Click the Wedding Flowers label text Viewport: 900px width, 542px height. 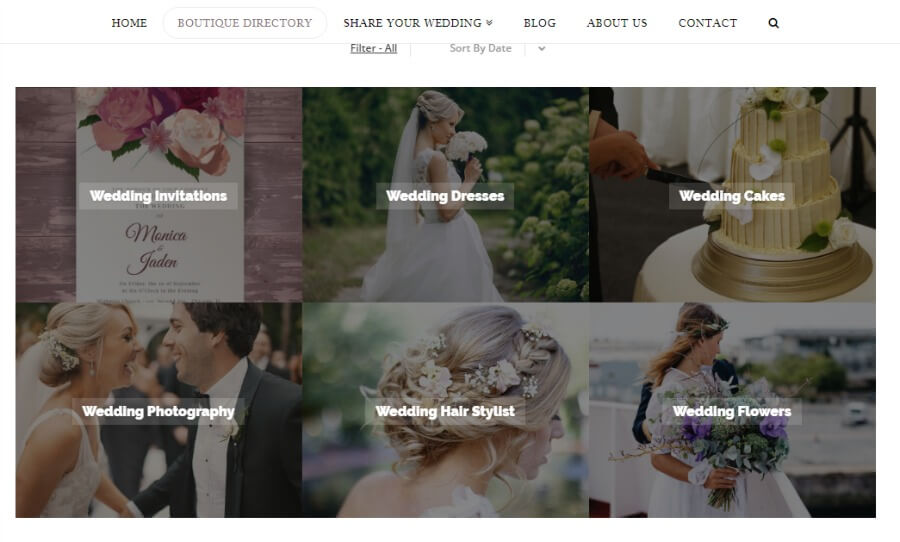click(x=732, y=411)
